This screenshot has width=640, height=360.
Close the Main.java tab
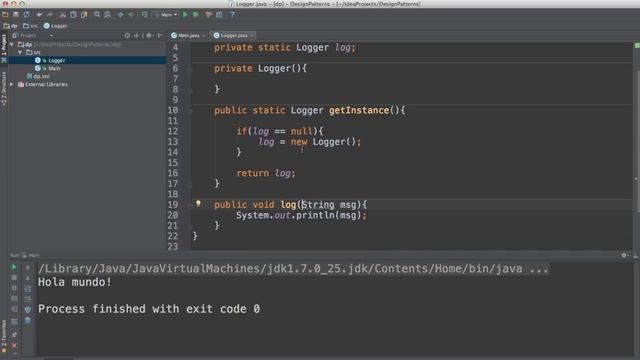coord(204,36)
